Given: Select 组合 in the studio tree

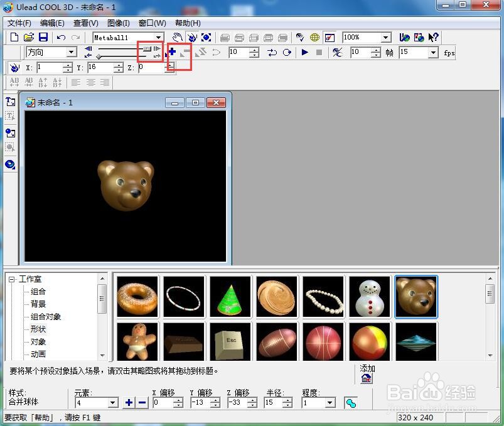Looking at the screenshot, I should click(x=38, y=291).
